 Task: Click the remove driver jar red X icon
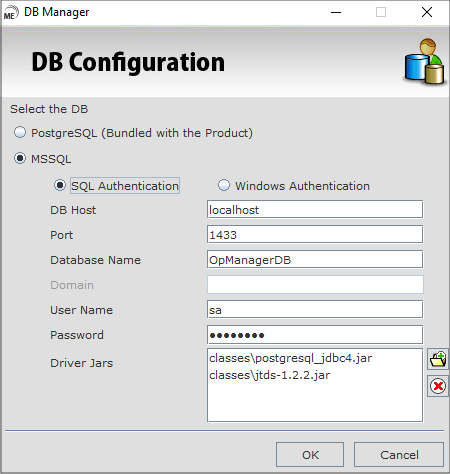tap(438, 386)
